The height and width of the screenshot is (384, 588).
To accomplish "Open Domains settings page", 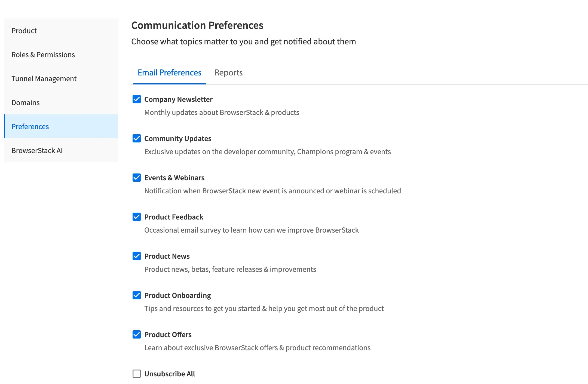I will coord(25,102).
